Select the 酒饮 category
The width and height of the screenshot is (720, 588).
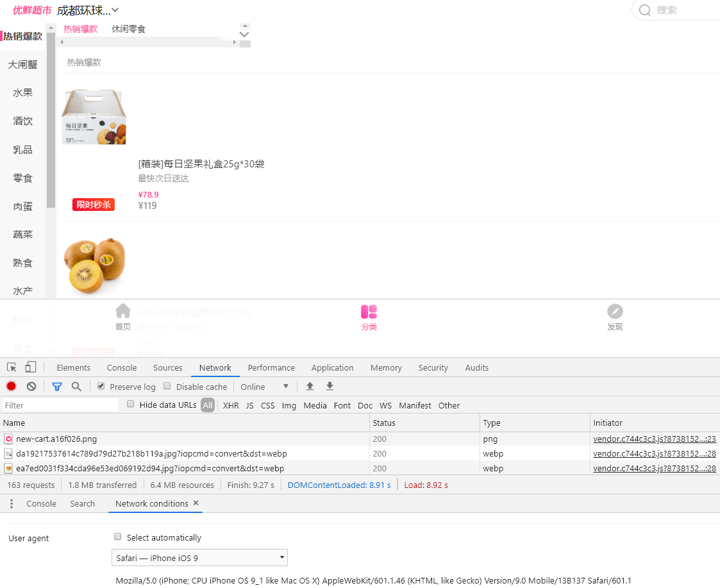(x=22, y=121)
